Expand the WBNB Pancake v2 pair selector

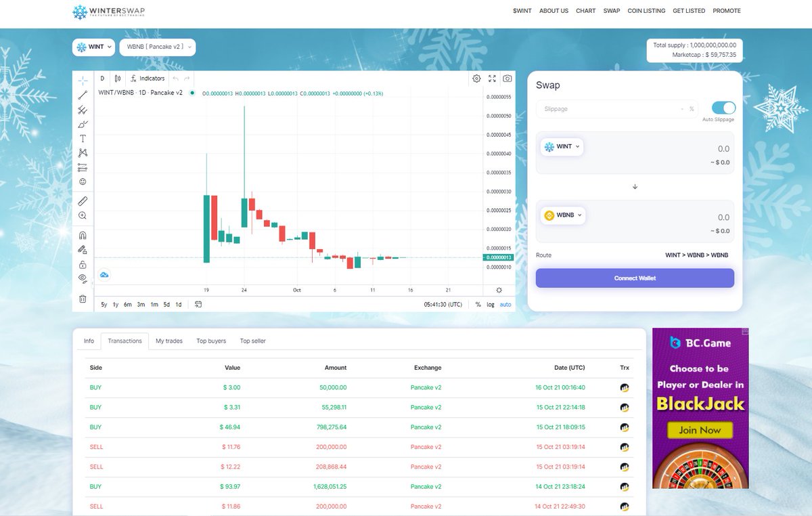[158, 47]
